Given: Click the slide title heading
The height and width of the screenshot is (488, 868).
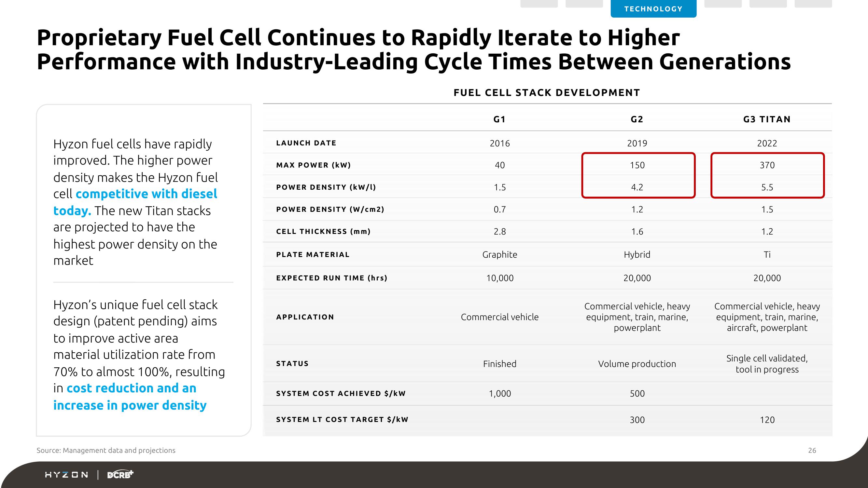Looking at the screenshot, I should [414, 49].
